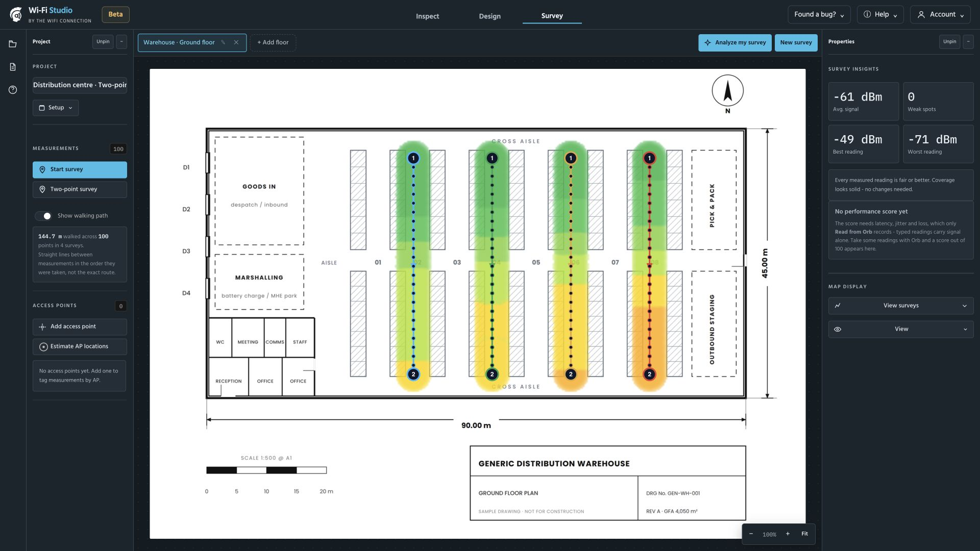
Task: Click the Add floor button
Action: (x=273, y=42)
